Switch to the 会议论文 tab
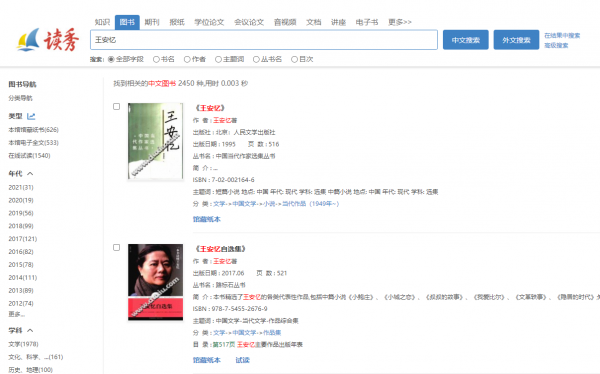 click(249, 22)
